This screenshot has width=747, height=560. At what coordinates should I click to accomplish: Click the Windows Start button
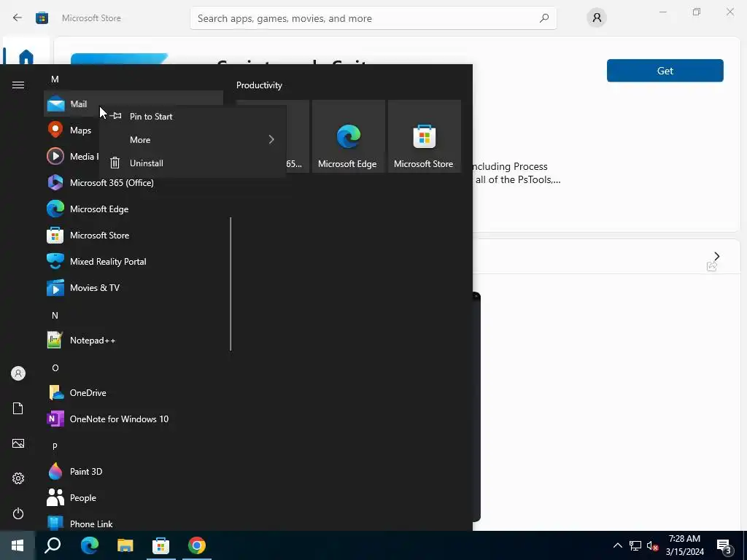click(x=18, y=545)
